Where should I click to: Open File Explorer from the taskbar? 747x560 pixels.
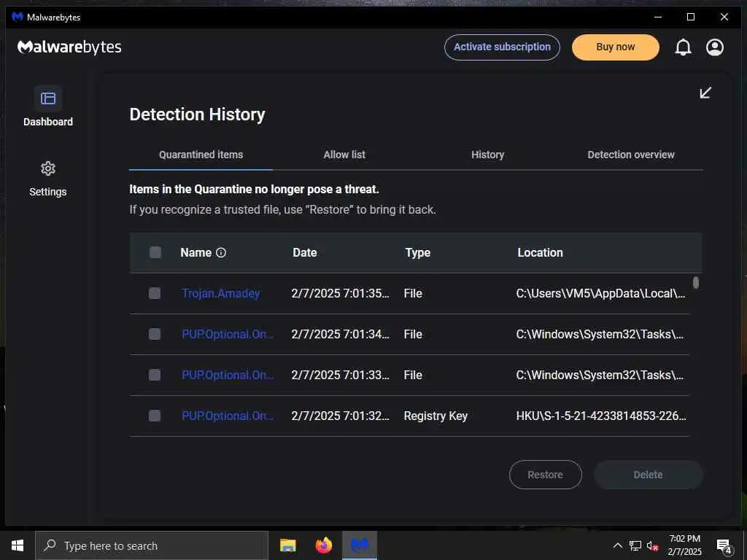pyautogui.click(x=287, y=545)
